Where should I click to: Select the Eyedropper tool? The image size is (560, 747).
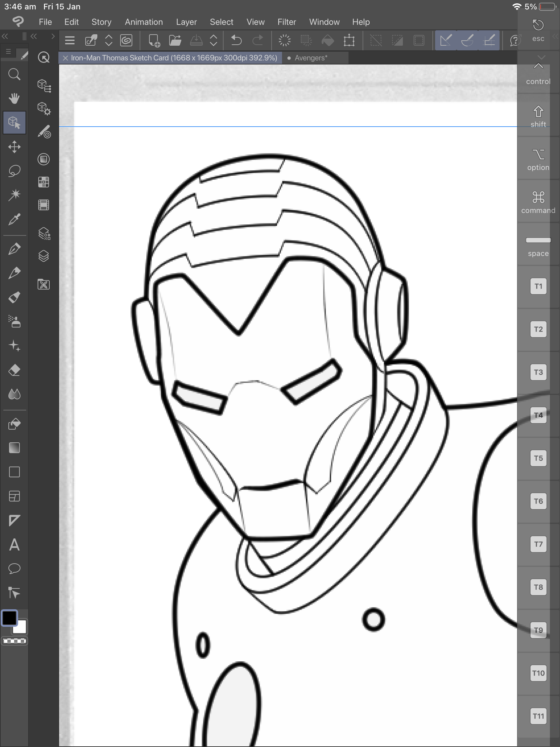(14, 219)
